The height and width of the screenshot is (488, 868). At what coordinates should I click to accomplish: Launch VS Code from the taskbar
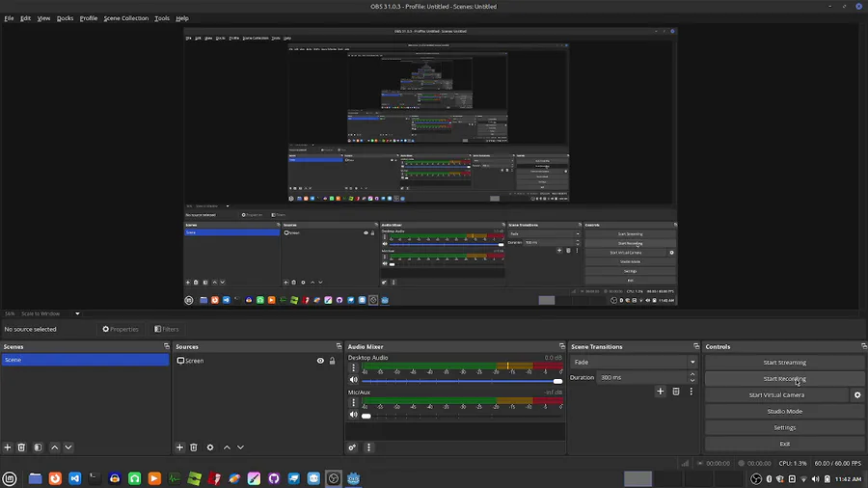pyautogui.click(x=74, y=478)
